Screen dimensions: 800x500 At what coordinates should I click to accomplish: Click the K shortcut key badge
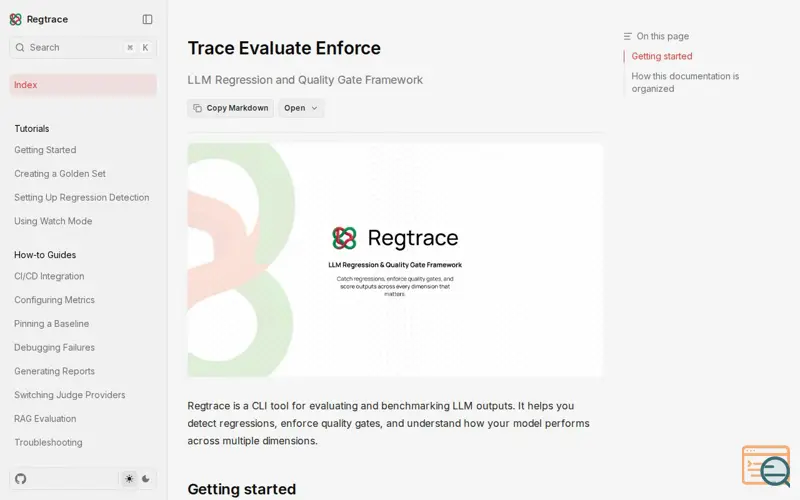(145, 47)
